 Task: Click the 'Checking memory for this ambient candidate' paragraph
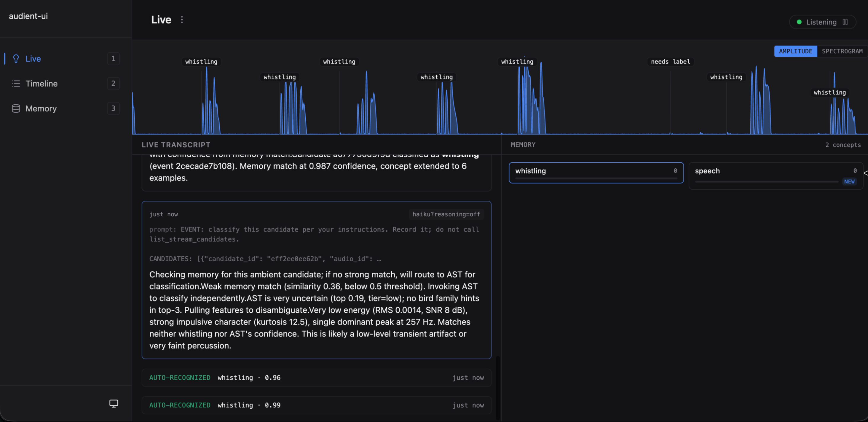pyautogui.click(x=314, y=310)
